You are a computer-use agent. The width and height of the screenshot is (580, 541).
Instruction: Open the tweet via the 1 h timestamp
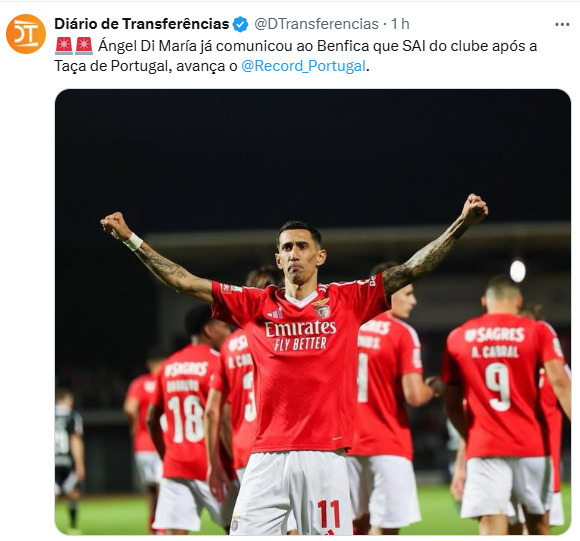pos(401,24)
